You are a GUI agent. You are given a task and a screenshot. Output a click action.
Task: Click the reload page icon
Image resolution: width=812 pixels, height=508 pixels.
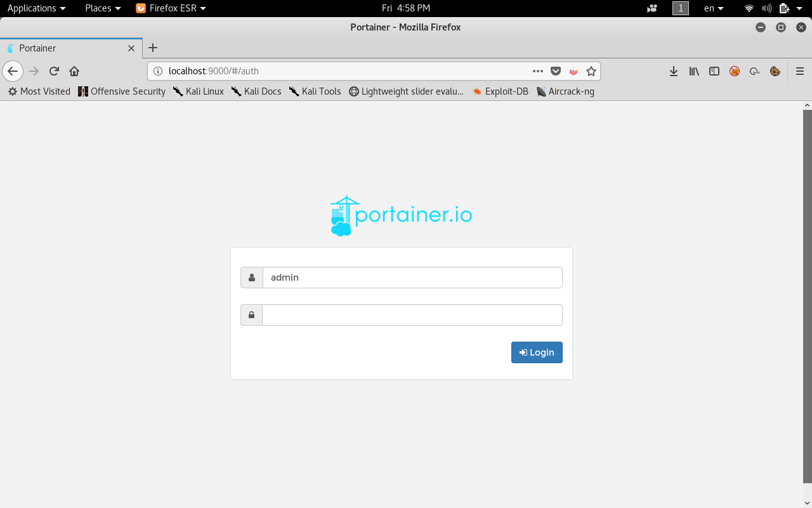[x=54, y=71]
